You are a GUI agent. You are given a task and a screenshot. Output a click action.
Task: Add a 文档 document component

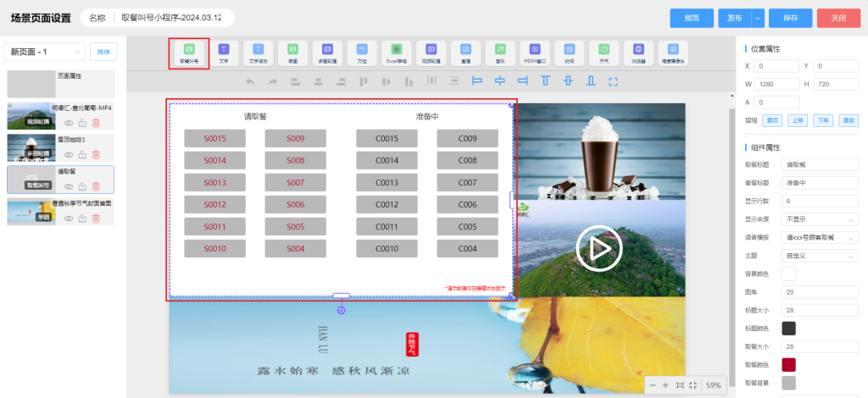(362, 53)
